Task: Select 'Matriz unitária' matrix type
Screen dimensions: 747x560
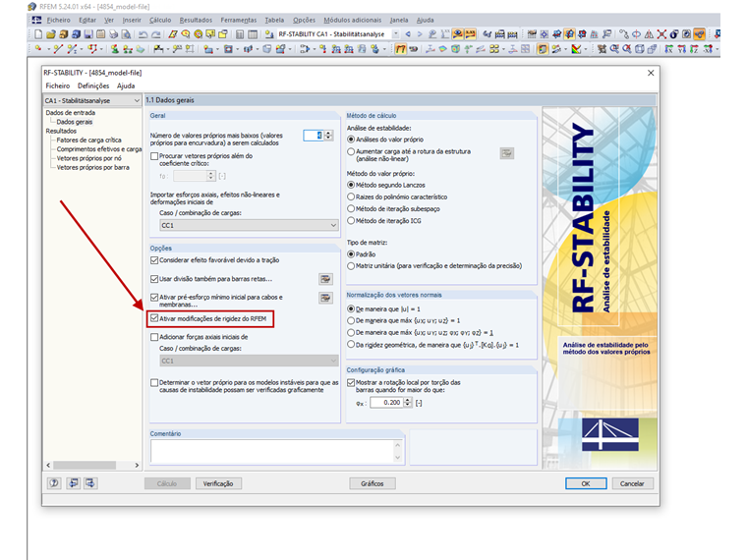Action: [351, 265]
